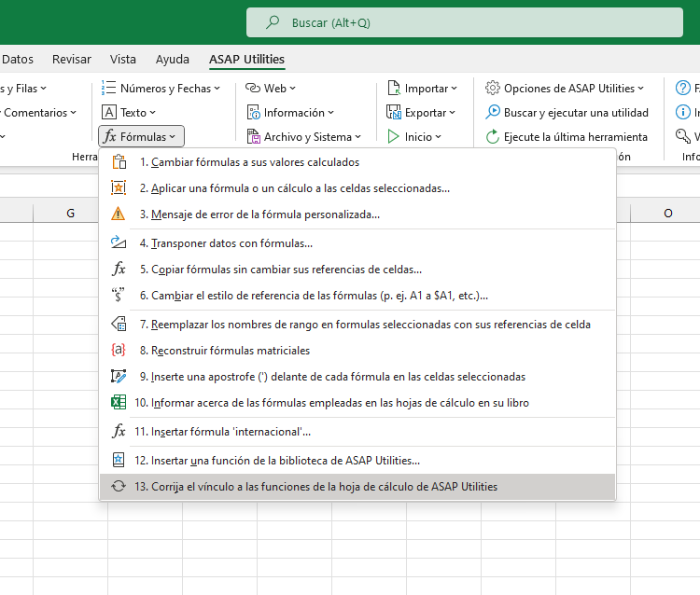Click the Web link chain icon

pyautogui.click(x=253, y=88)
